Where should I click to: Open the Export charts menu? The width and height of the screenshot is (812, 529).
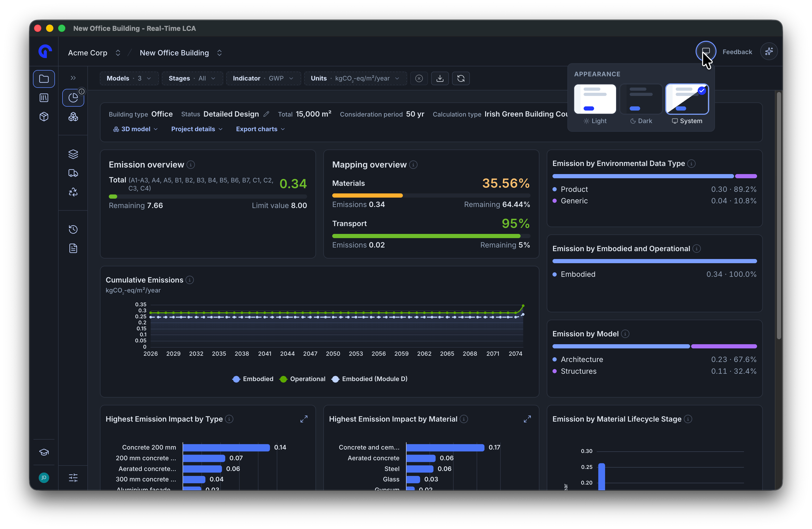pos(260,129)
